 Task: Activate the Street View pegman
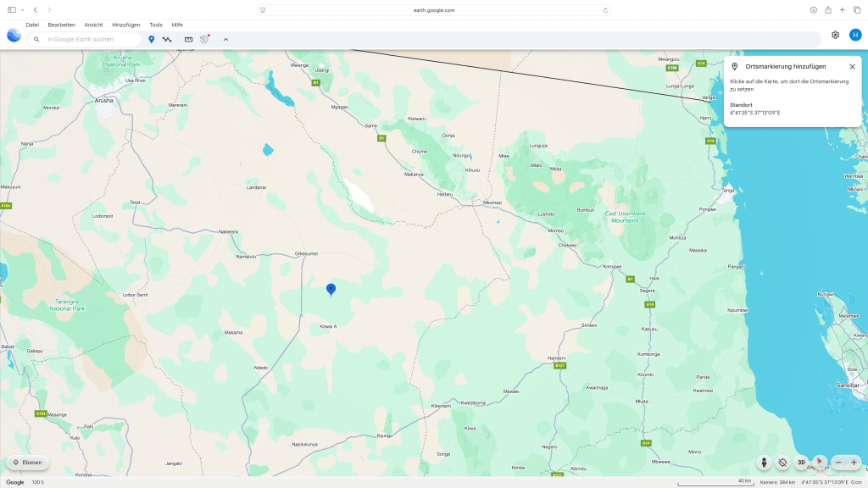(764, 463)
